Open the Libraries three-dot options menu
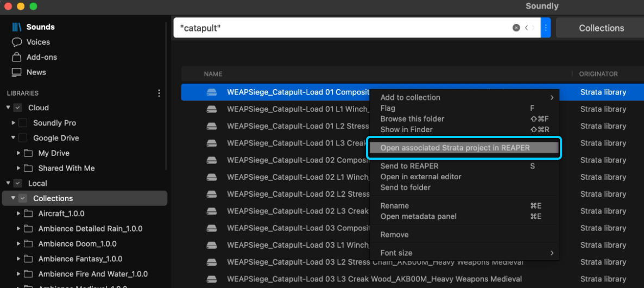The image size is (644, 288). (159, 93)
